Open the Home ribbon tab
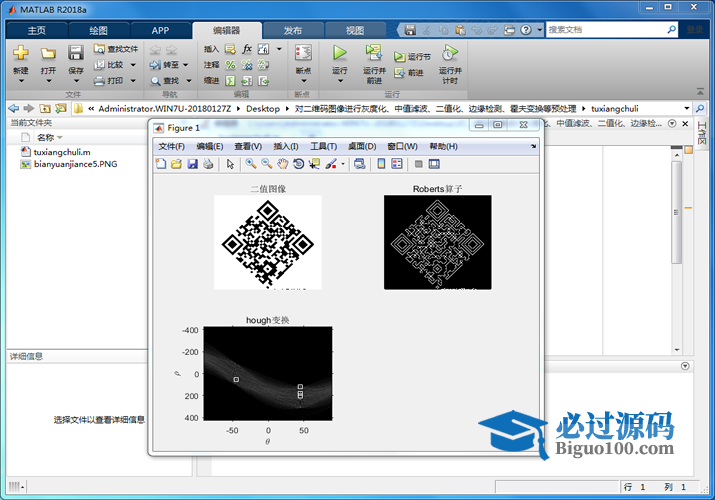 click(36, 31)
